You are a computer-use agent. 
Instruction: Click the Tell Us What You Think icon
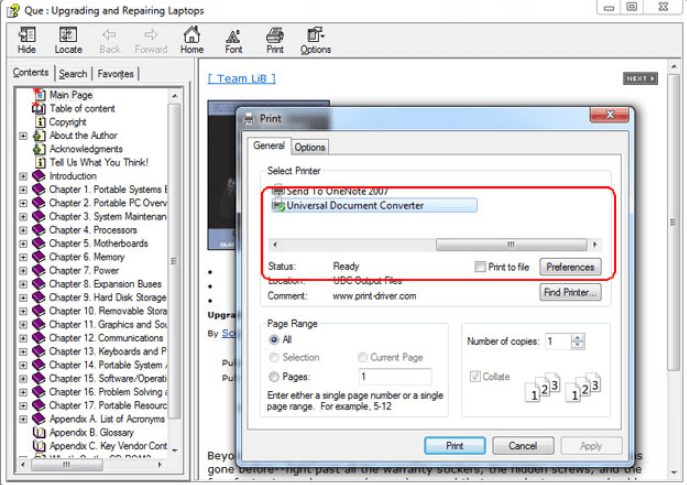[x=40, y=163]
